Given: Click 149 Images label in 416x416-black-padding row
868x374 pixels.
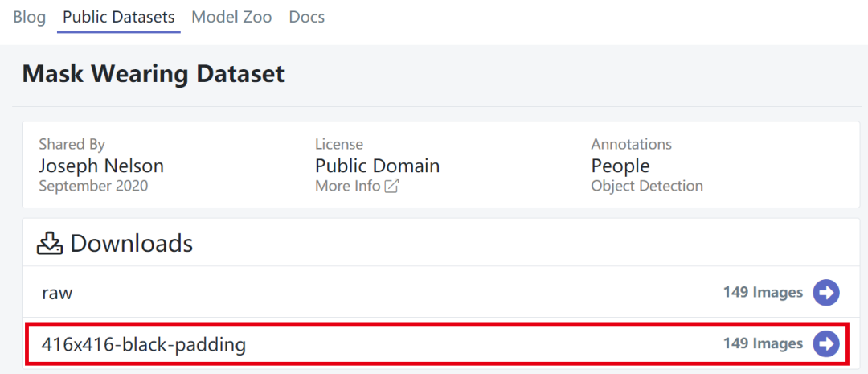Looking at the screenshot, I should coord(763,343).
